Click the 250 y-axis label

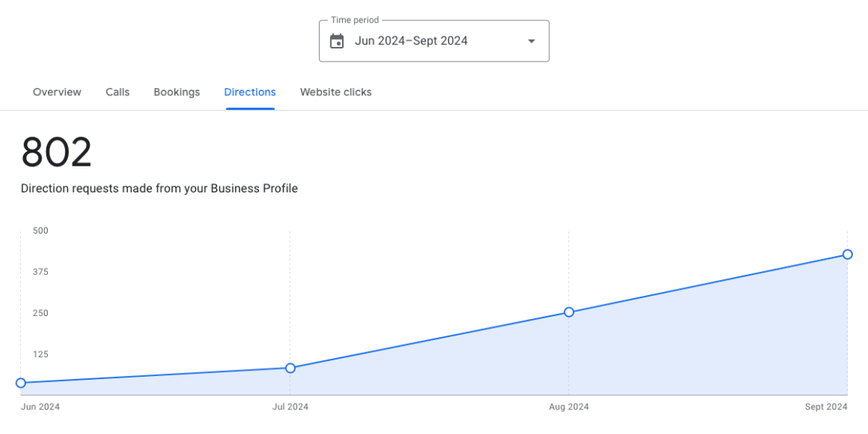(x=41, y=313)
